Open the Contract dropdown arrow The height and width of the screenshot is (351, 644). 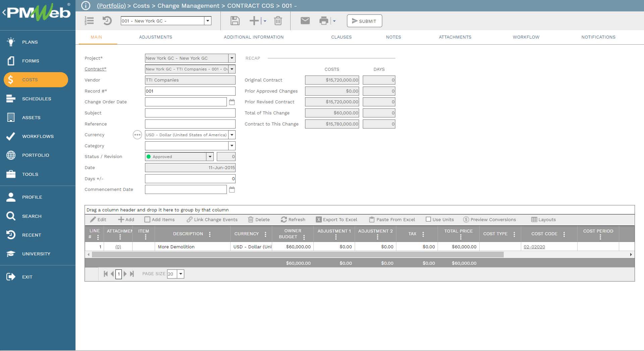(232, 69)
